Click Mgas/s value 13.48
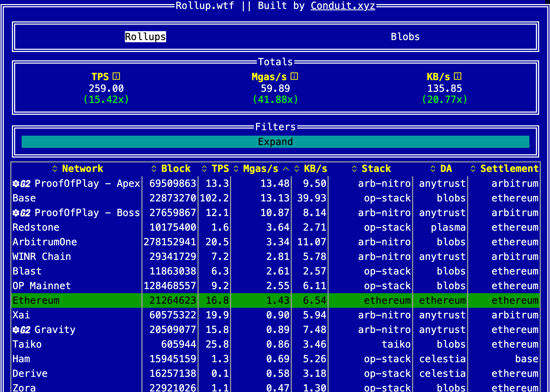This screenshot has height=392, width=550. click(x=275, y=184)
